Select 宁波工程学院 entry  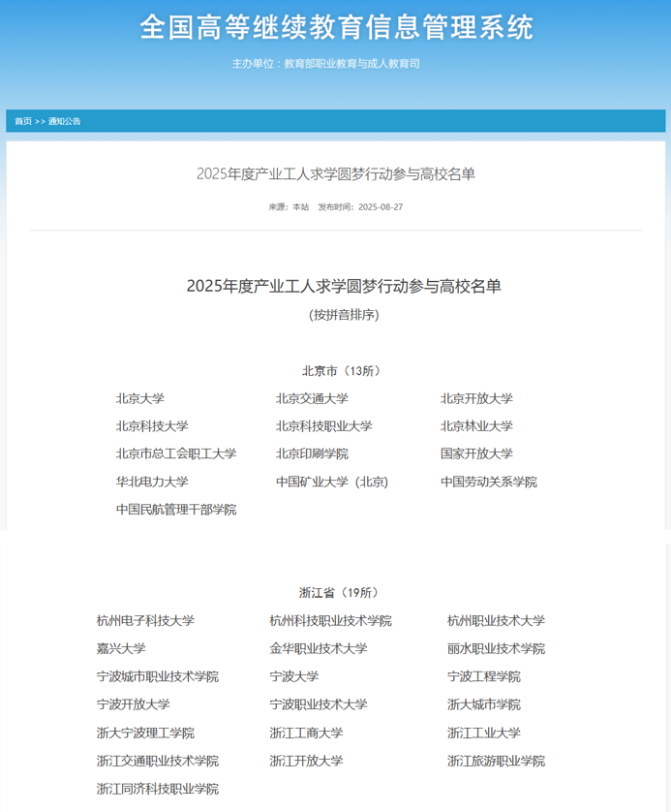(x=484, y=676)
